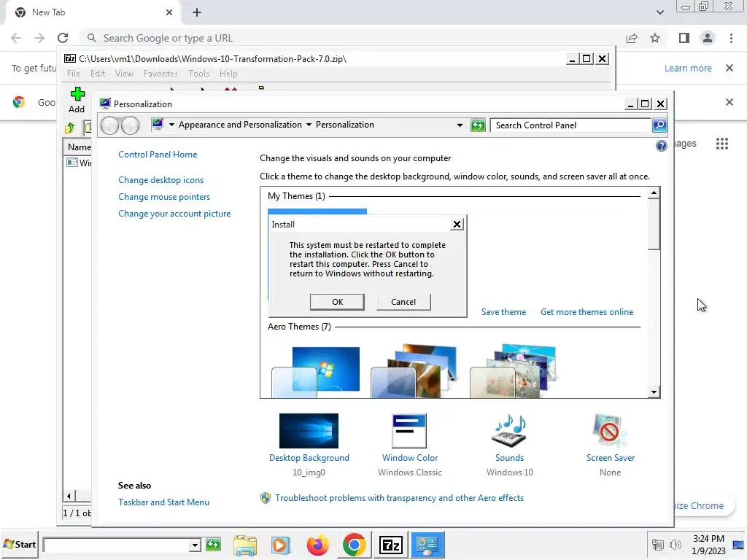This screenshot has width=747, height=560.
Task: Click the themes list scroll down arrow
Action: coord(654,392)
